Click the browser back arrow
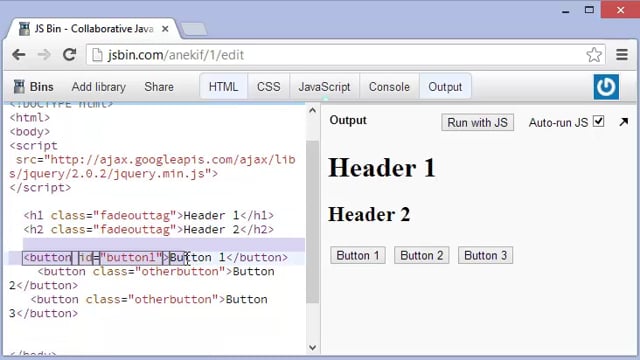Image resolution: width=640 pixels, height=360 pixels. point(19,55)
